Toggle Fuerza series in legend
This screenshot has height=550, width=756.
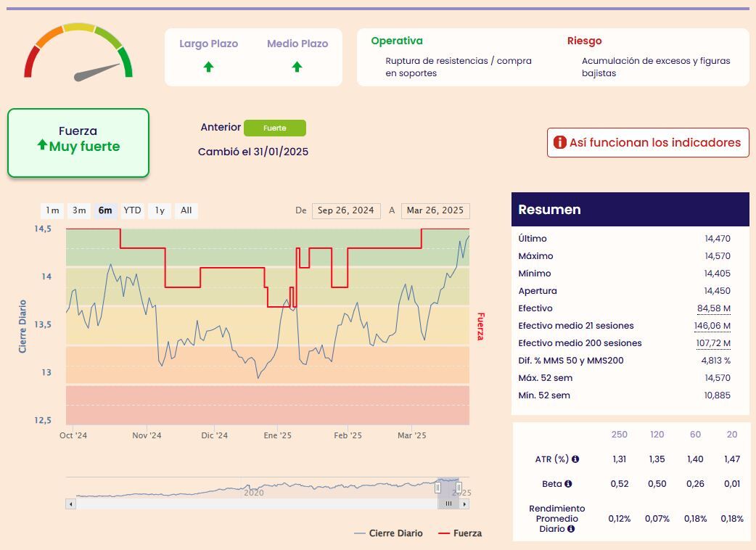point(460,533)
